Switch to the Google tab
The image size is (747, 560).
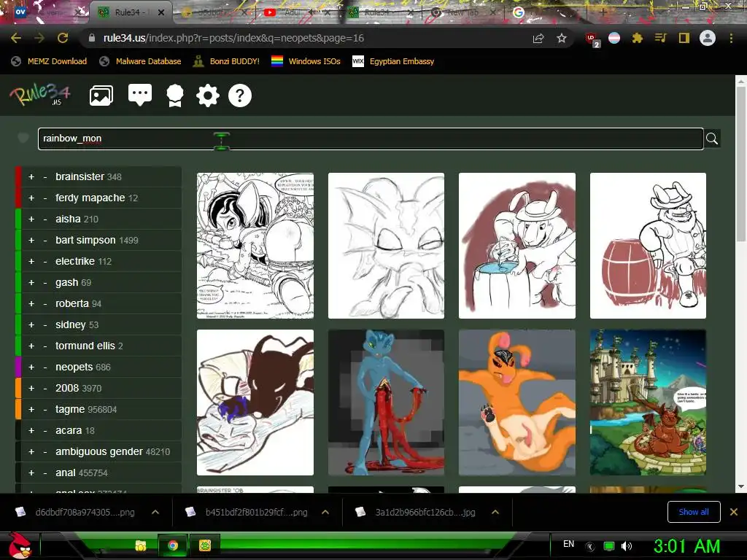tap(546, 12)
